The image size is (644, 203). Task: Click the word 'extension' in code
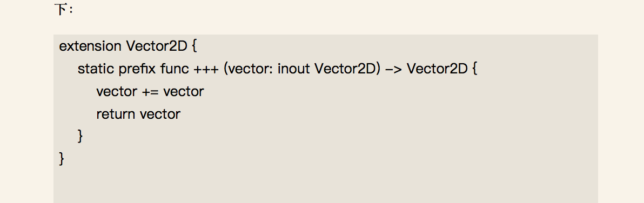(x=90, y=46)
